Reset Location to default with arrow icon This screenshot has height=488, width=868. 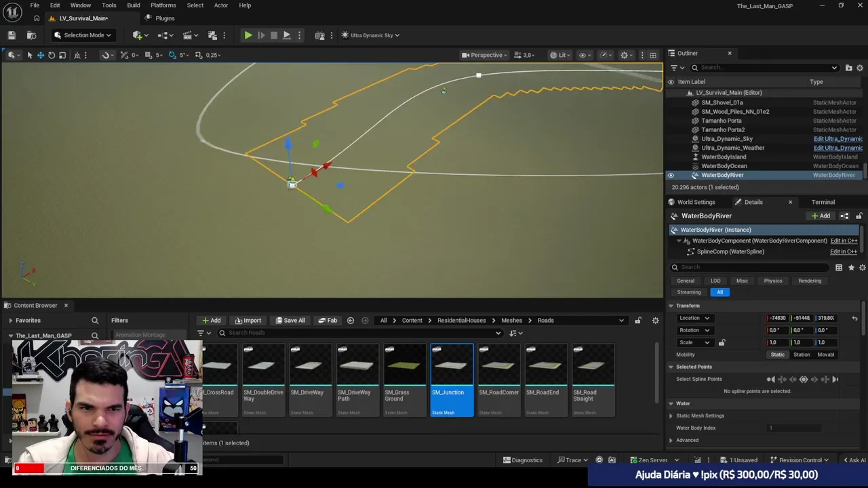pyautogui.click(x=855, y=318)
